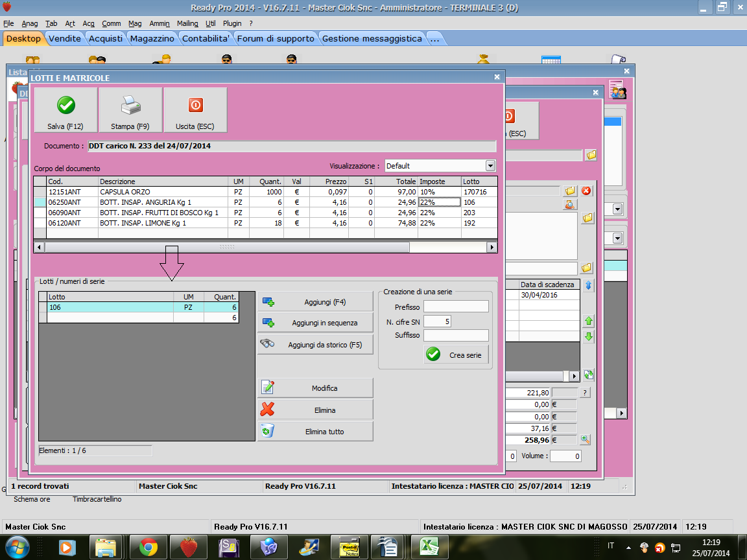Screen dimensions: 747x560
Task: Print using Stampa (F9)
Action: [x=130, y=110]
